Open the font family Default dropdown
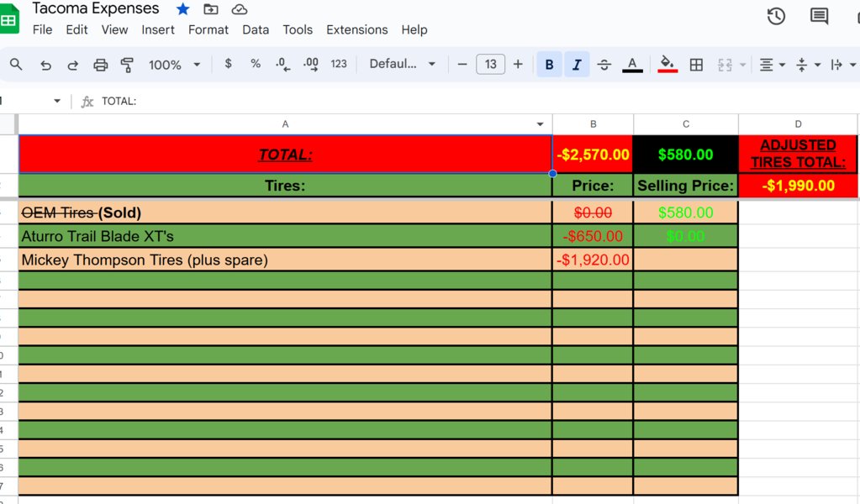Viewport: 860px width, 504px height. coord(402,64)
